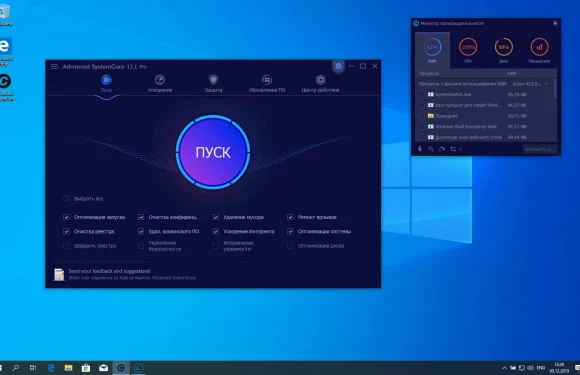The image size is (580, 375).
Task: Open the hamburger menu in Advanced SystemCare
Action: pyautogui.click(x=54, y=67)
